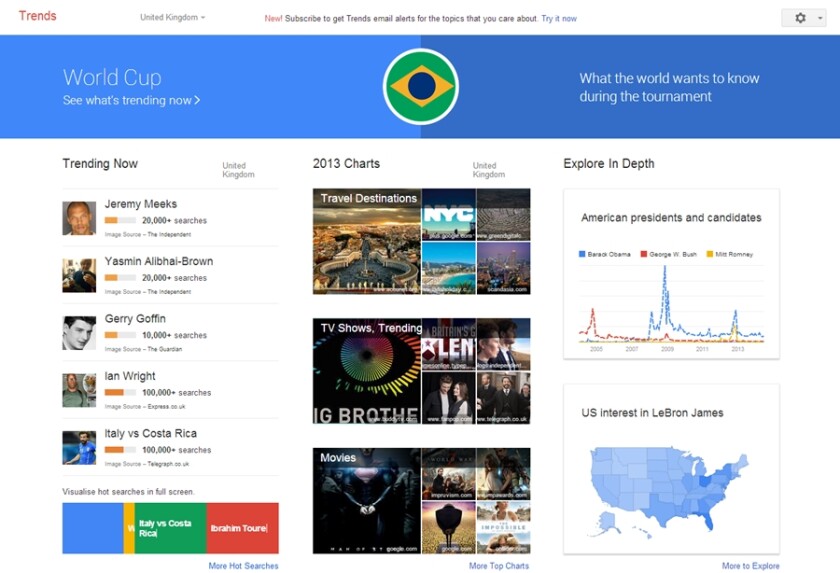Click the Jeremy Meeks thumbnail photo

tap(79, 218)
